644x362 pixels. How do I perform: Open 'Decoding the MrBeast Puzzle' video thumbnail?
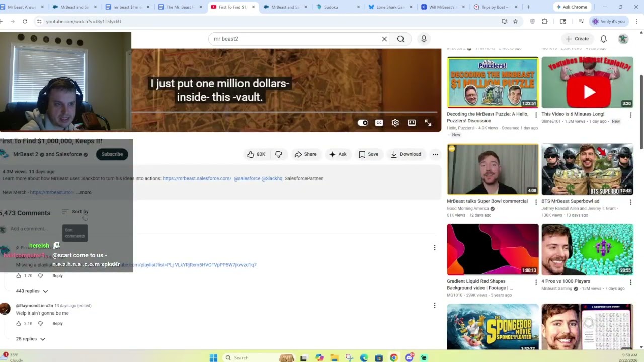[493, 82]
